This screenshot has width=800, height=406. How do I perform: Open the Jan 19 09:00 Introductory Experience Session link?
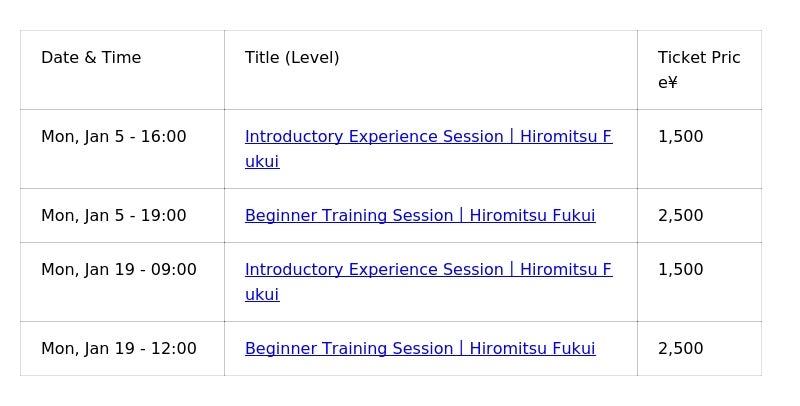tap(428, 270)
